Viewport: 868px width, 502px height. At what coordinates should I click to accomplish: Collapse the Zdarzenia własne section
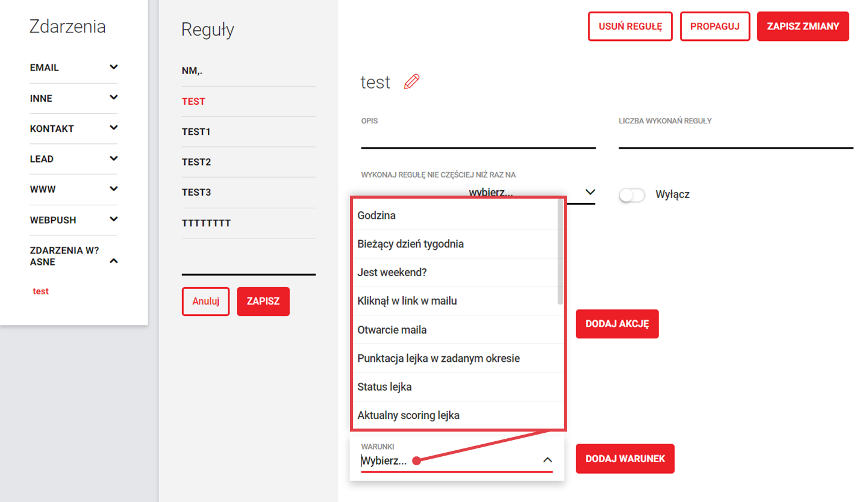pos(114,261)
